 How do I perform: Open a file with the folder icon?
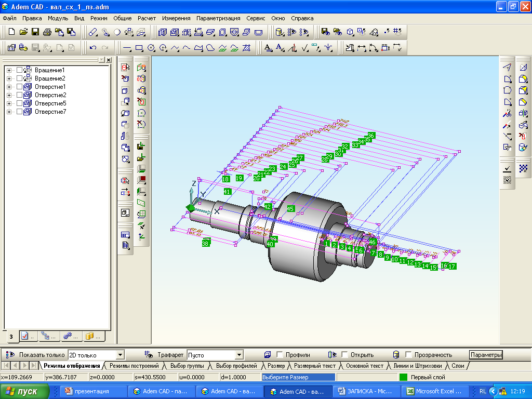(23, 32)
